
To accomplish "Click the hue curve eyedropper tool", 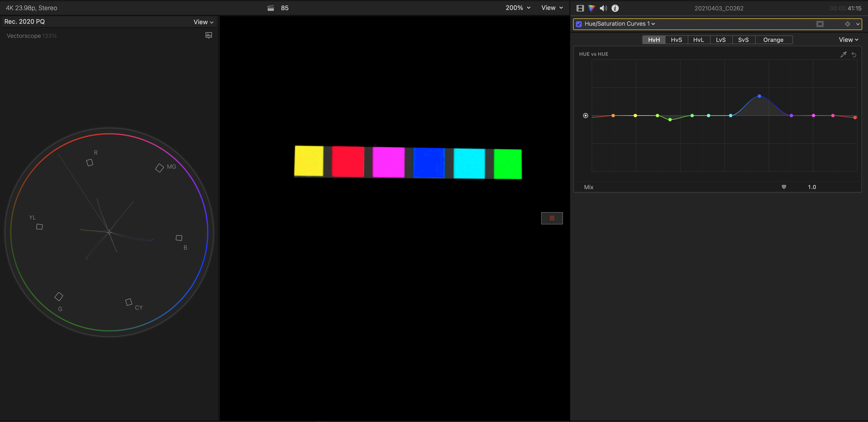I will 843,54.
